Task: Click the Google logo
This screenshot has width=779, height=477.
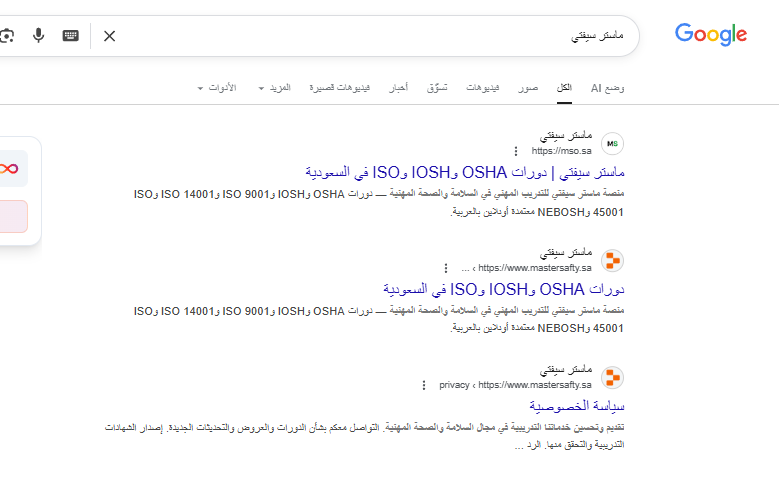Action: [x=710, y=34]
